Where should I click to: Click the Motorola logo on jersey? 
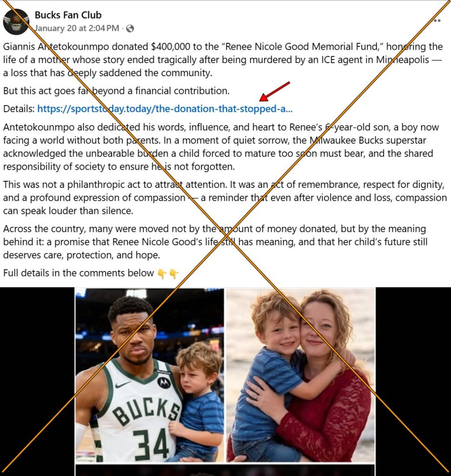pos(164,383)
